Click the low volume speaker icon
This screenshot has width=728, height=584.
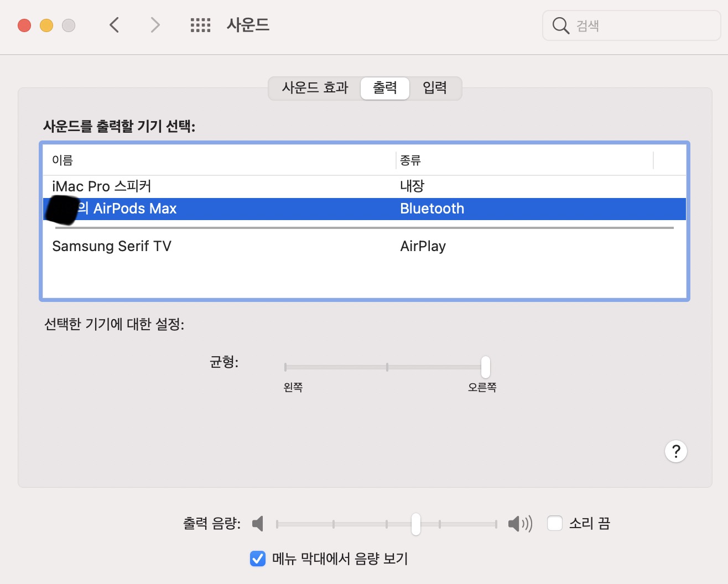pyautogui.click(x=258, y=523)
